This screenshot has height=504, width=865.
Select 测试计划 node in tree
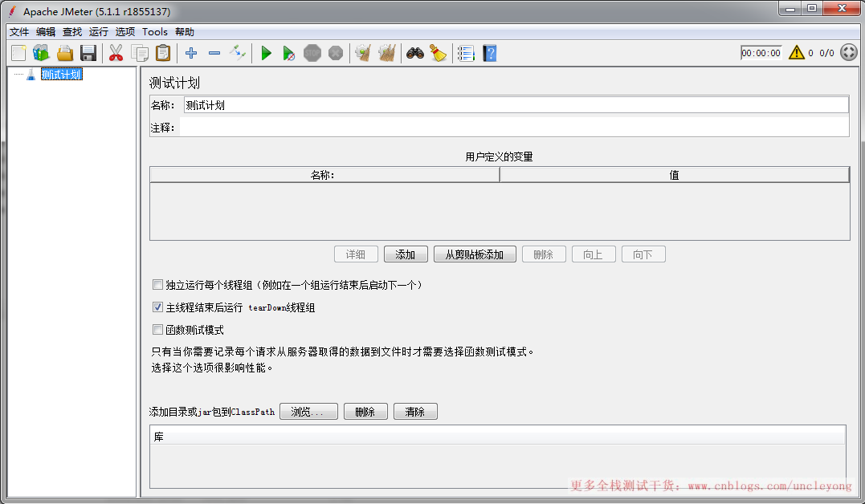61,75
